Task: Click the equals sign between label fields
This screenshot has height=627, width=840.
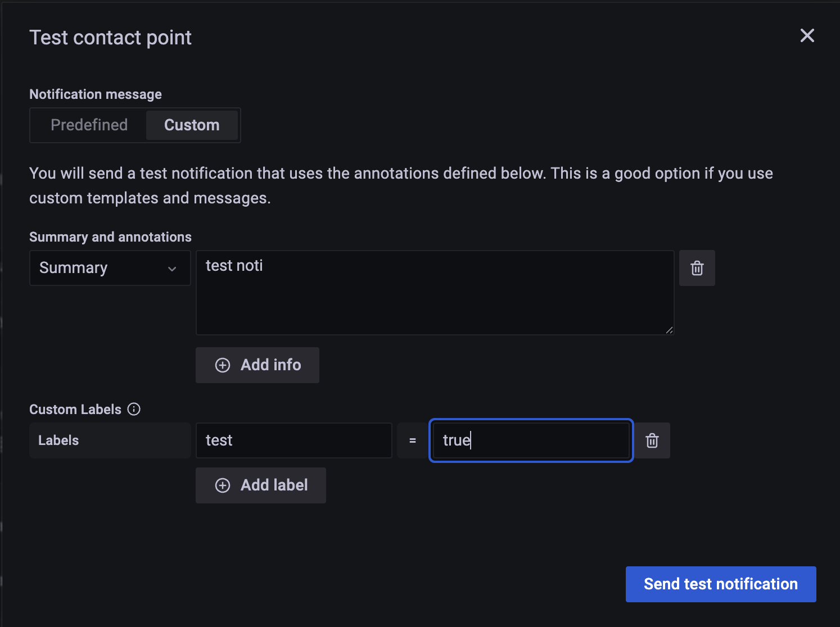Action: tap(413, 440)
